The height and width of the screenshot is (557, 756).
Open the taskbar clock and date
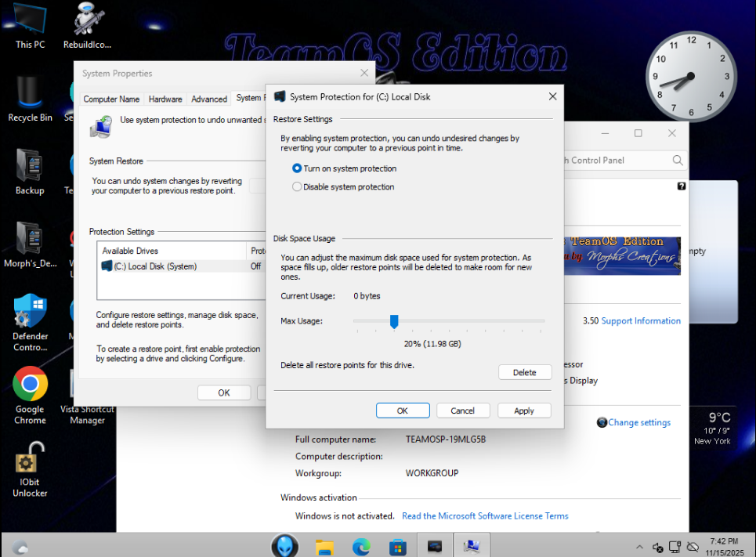click(x=724, y=547)
